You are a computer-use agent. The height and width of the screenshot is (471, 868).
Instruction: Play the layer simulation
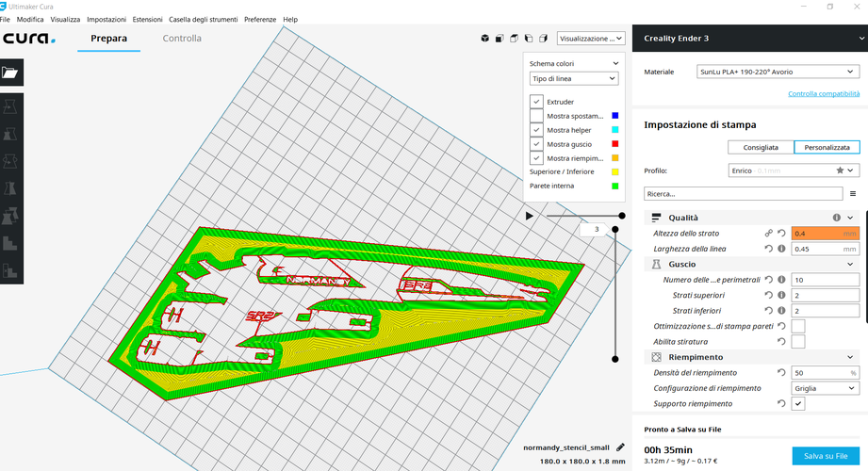point(530,216)
